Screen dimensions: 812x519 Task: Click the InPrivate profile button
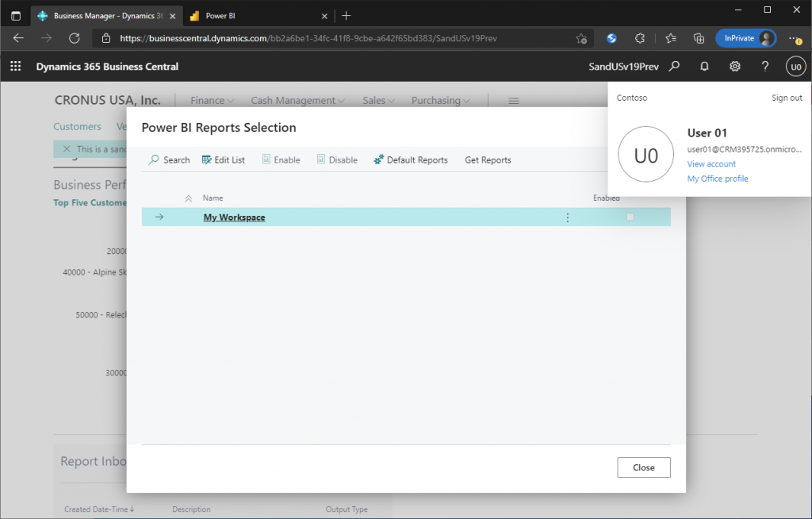coord(745,38)
